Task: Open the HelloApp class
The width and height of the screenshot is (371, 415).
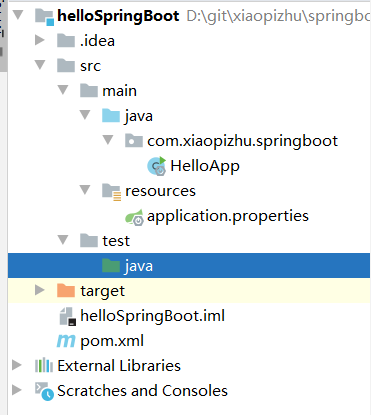Action: [205, 166]
